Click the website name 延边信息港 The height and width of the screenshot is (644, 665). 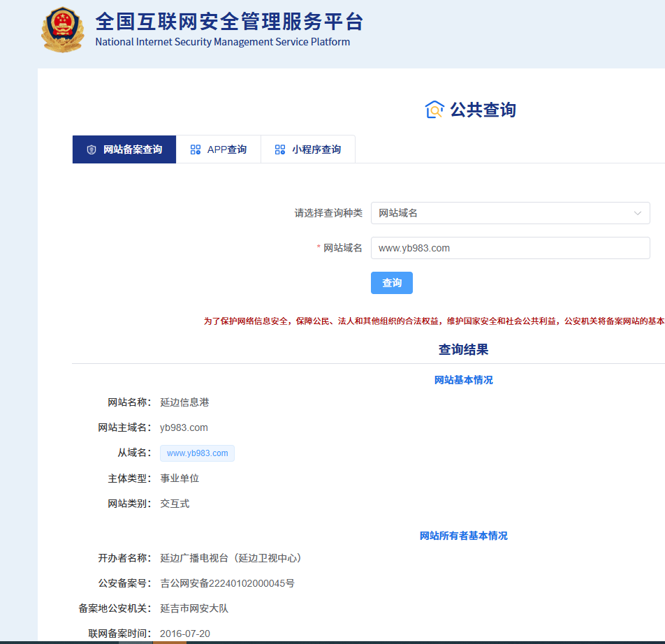coord(184,402)
